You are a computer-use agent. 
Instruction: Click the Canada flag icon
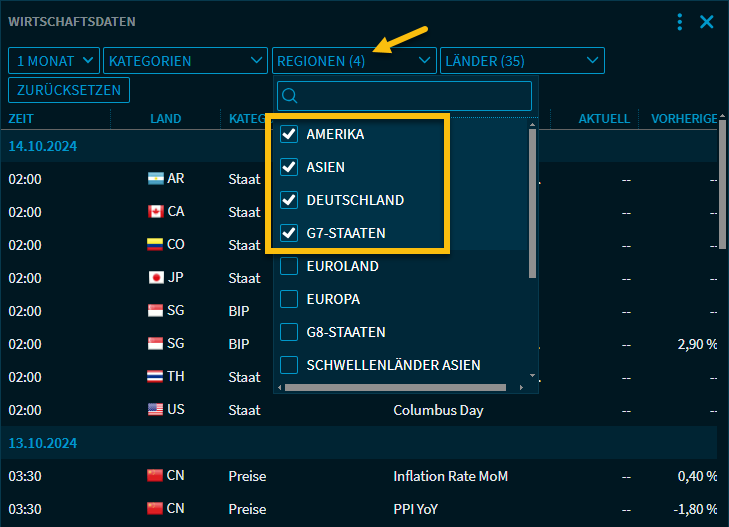(155, 212)
